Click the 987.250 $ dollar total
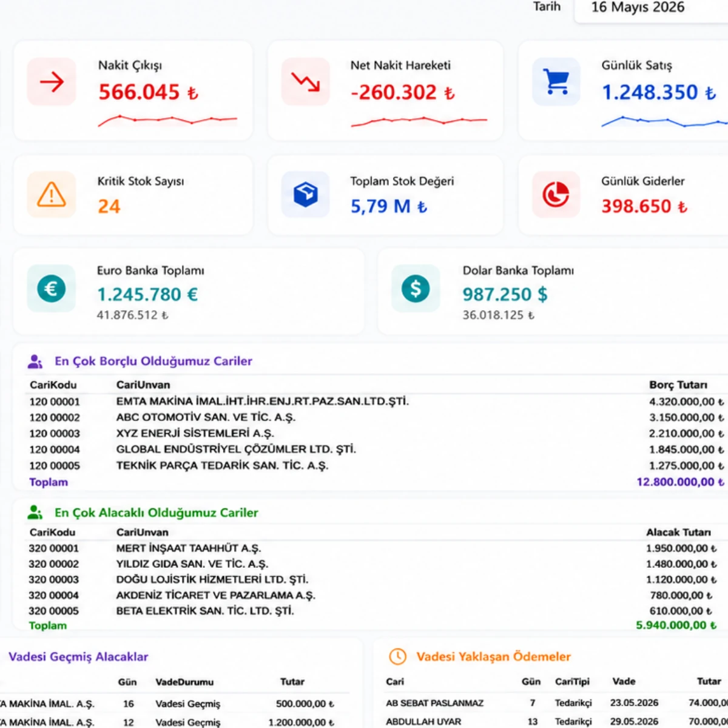Image resolution: width=728 pixels, height=728 pixels. [505, 294]
